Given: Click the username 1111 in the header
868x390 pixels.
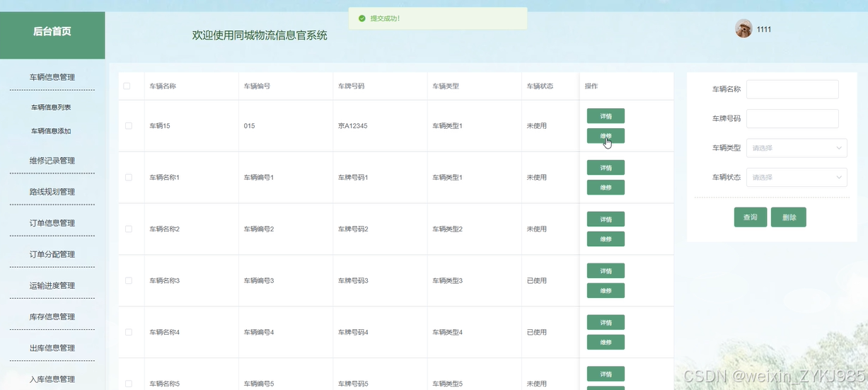Looking at the screenshot, I should pos(764,29).
